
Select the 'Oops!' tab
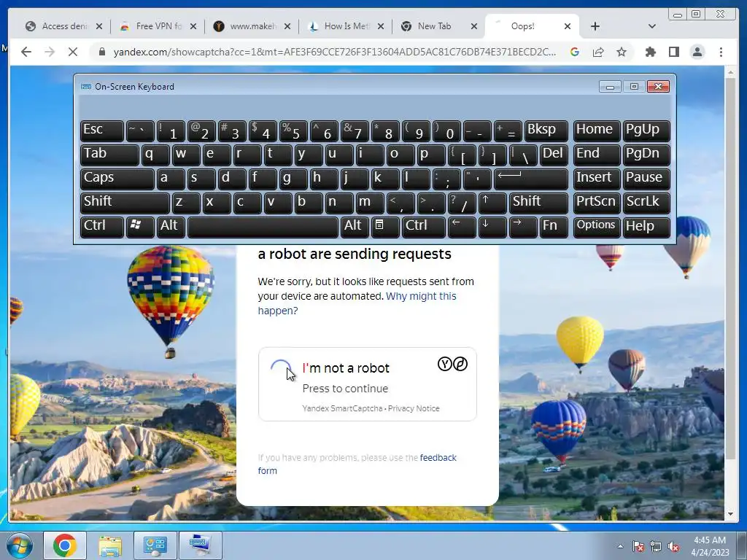pyautogui.click(x=524, y=26)
